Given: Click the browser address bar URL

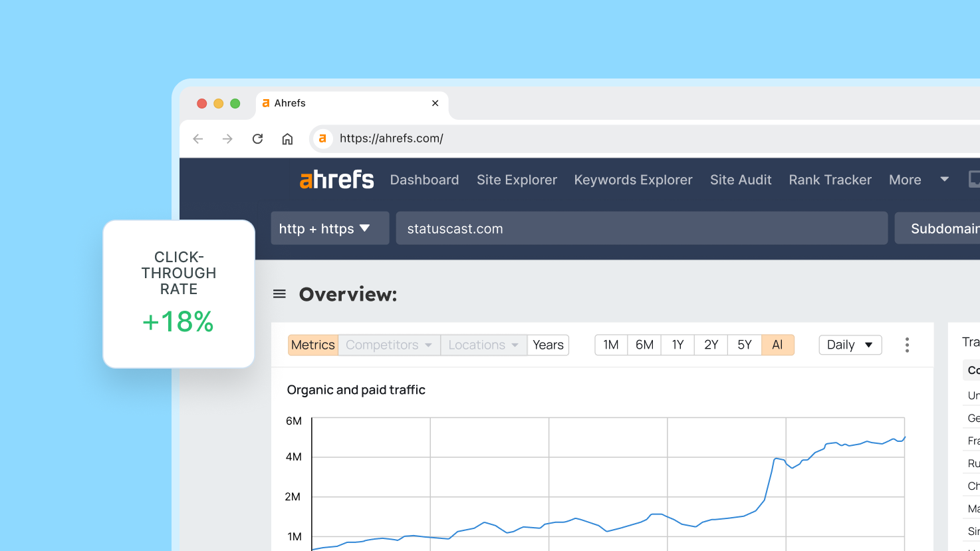Looking at the screenshot, I should point(391,138).
